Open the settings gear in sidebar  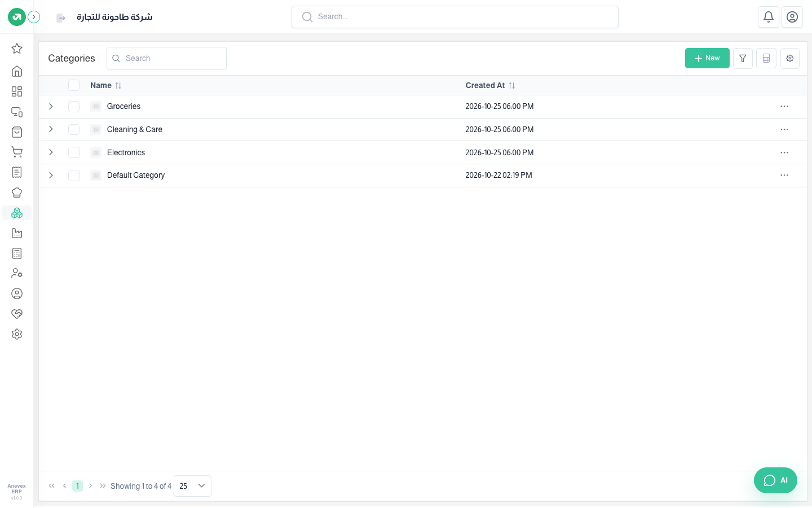[17, 334]
